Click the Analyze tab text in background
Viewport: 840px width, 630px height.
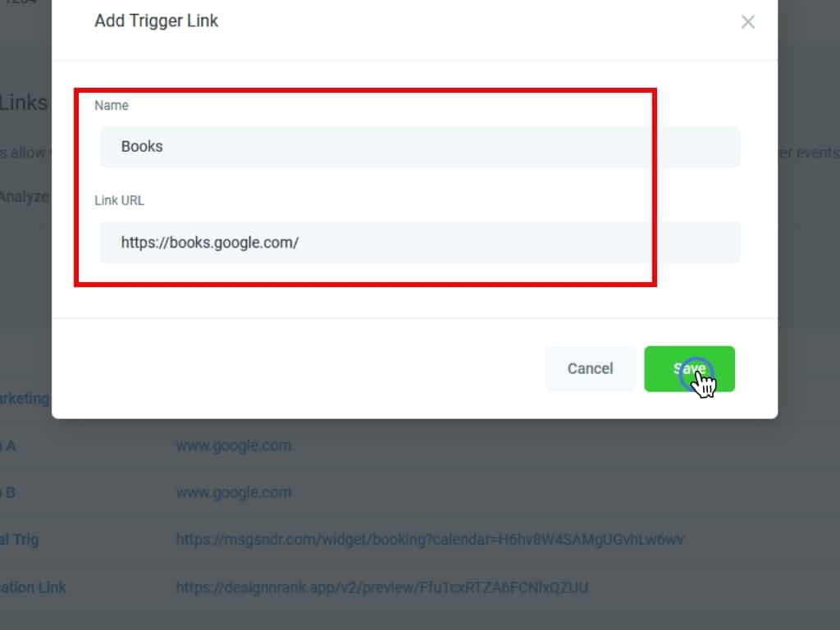tap(25, 196)
